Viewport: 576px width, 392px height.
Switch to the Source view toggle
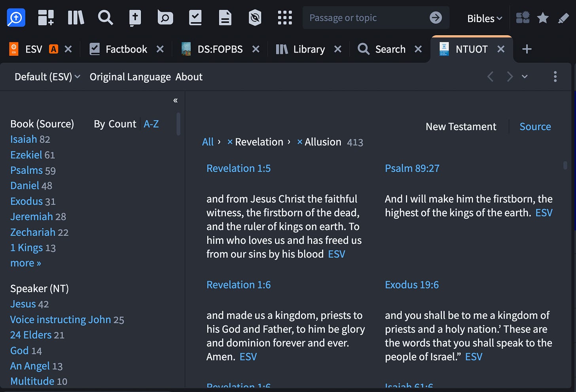pyautogui.click(x=535, y=127)
